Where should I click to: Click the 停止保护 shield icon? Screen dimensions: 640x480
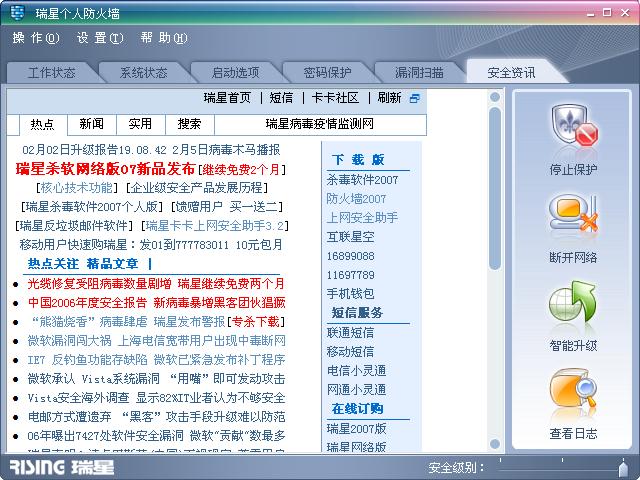[x=575, y=127]
